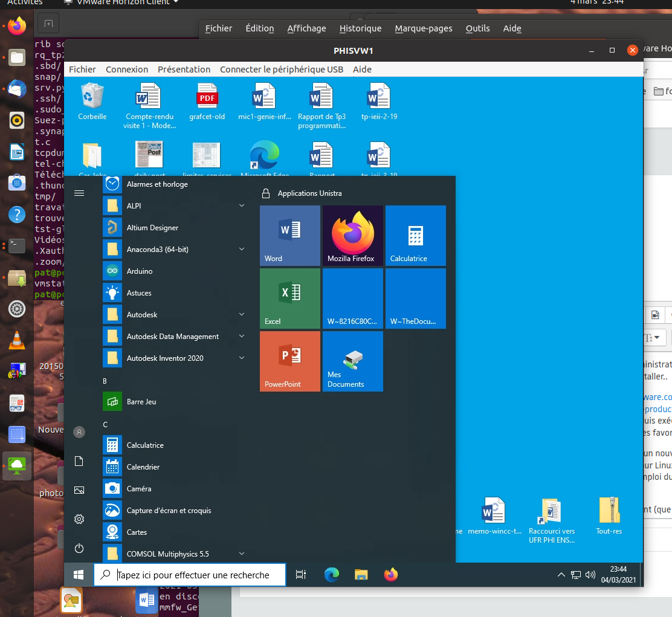Image resolution: width=672 pixels, height=617 pixels.
Task: Launch Arduino from the app list
Action: [x=176, y=271]
